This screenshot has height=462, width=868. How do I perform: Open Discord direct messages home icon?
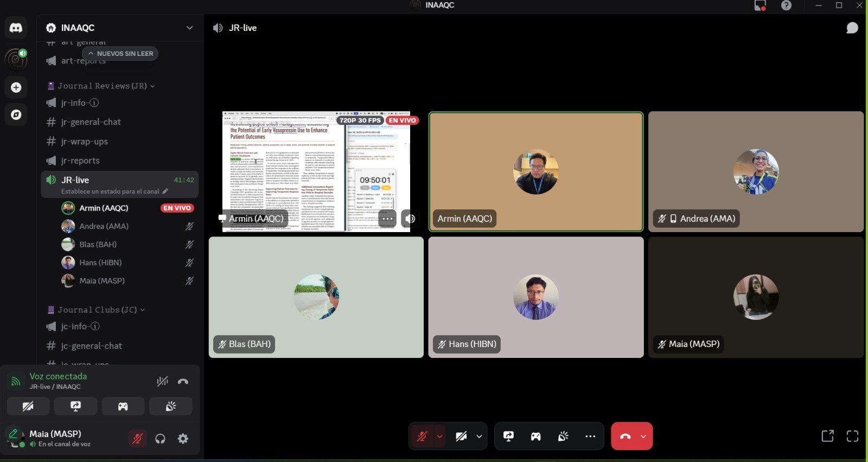click(16, 28)
